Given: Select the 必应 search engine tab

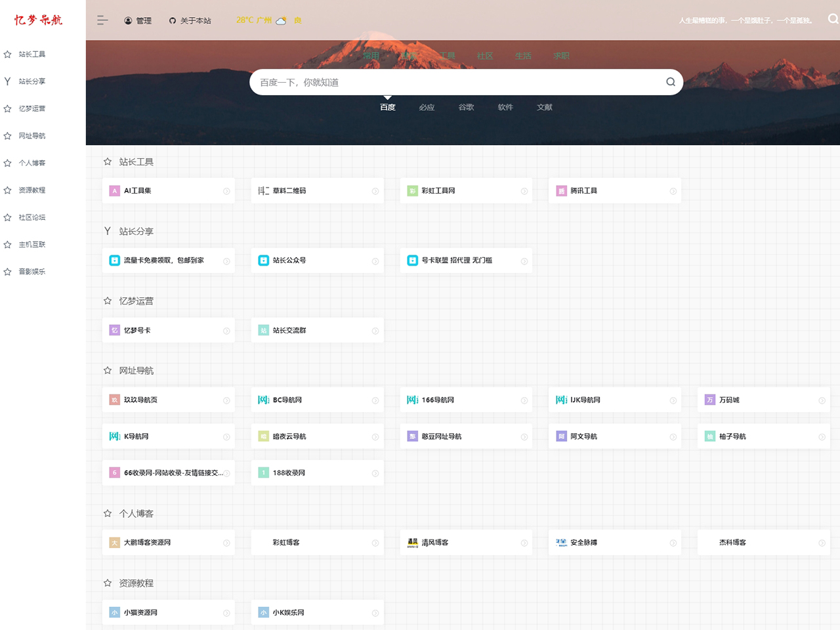Looking at the screenshot, I should pyautogui.click(x=427, y=107).
